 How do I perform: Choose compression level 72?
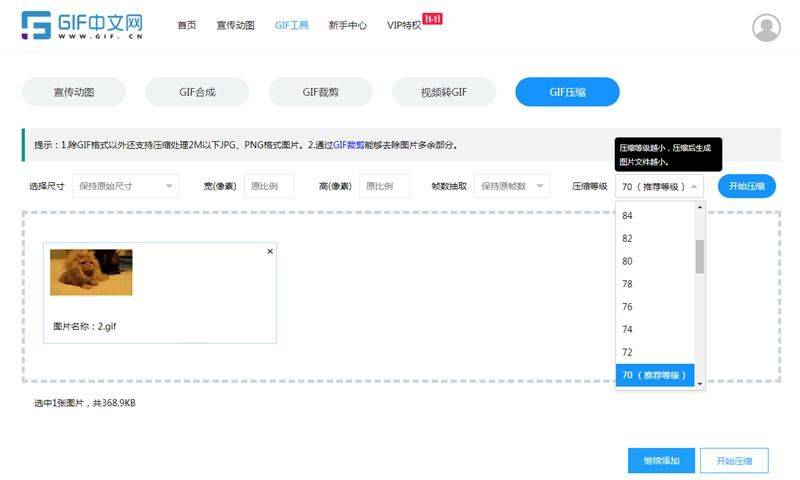tap(655, 352)
